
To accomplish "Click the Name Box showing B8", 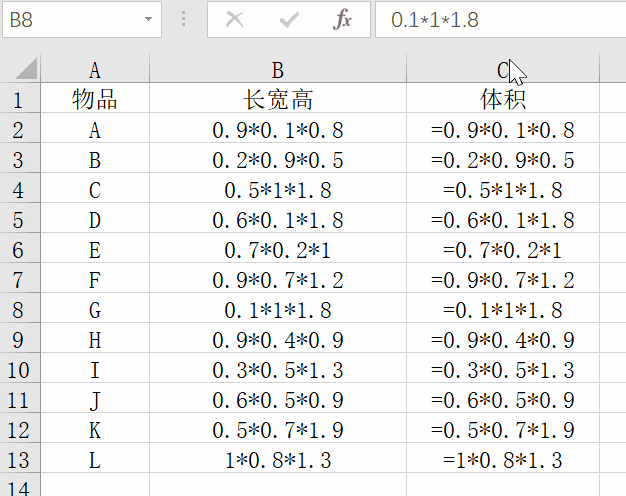I will tap(82, 20).
